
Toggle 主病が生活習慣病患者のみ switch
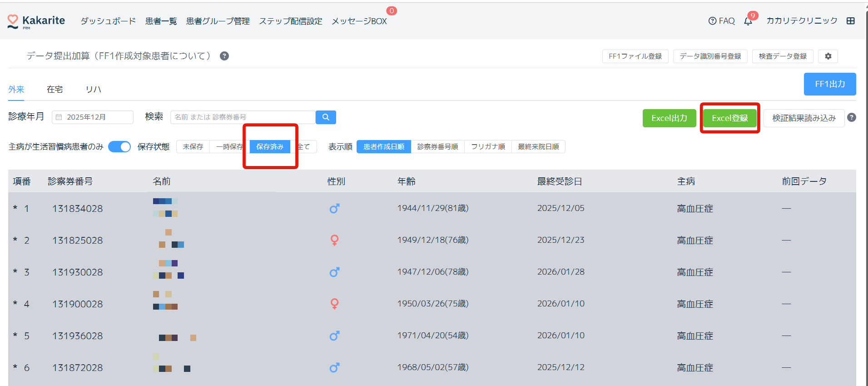pyautogui.click(x=119, y=146)
